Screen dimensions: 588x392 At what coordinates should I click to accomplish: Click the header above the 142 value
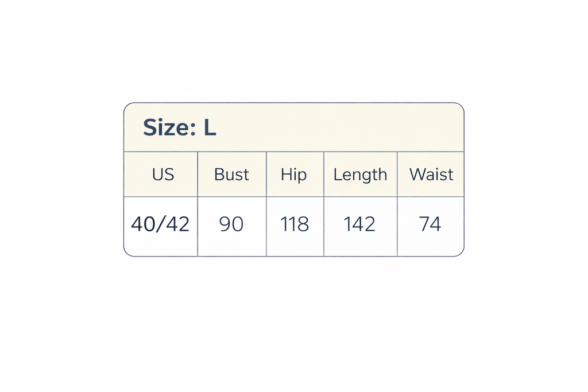360,174
